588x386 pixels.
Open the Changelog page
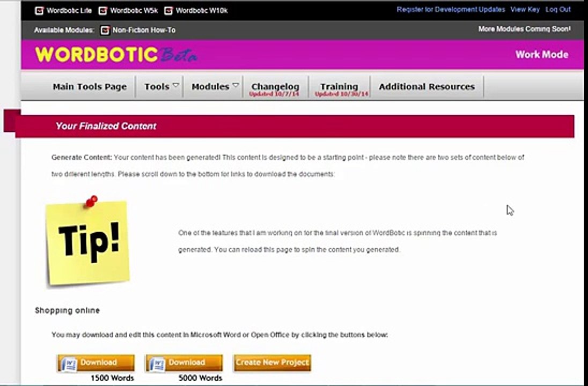point(275,86)
